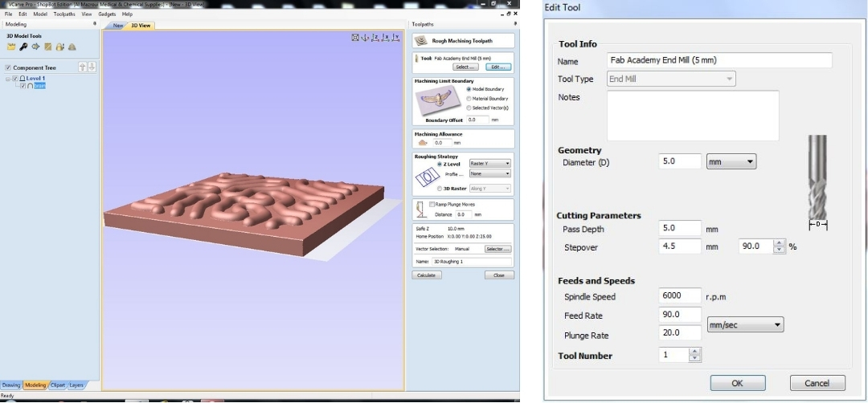Click the black key-shaped 3D model tool
Image resolution: width=868 pixels, height=403 pixels.
click(x=23, y=47)
